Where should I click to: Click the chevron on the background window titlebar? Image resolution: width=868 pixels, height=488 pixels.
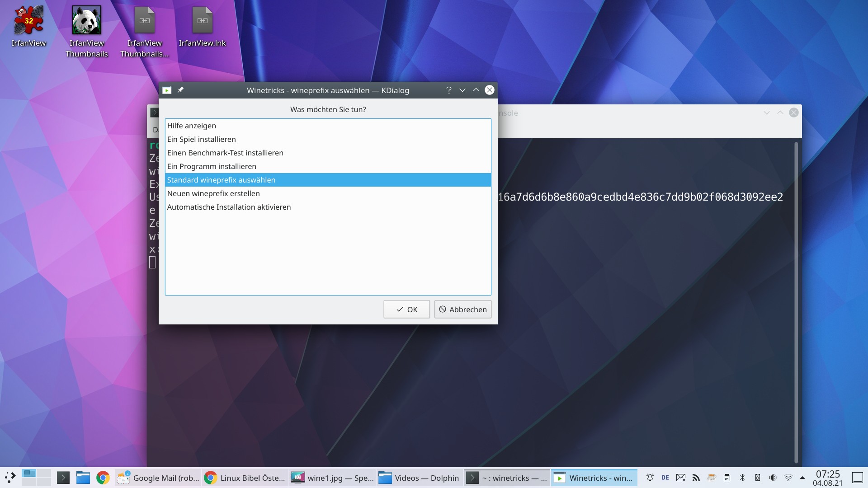(x=766, y=113)
